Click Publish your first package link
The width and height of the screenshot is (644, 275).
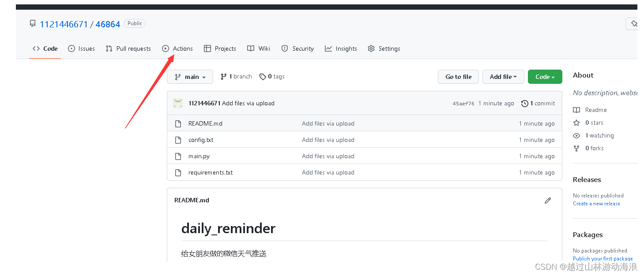point(603,259)
